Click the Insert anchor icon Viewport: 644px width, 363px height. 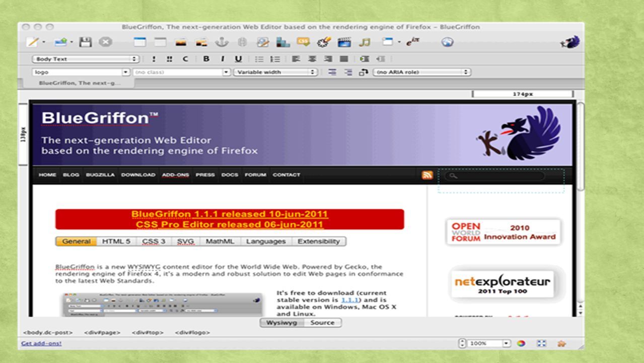(x=222, y=42)
